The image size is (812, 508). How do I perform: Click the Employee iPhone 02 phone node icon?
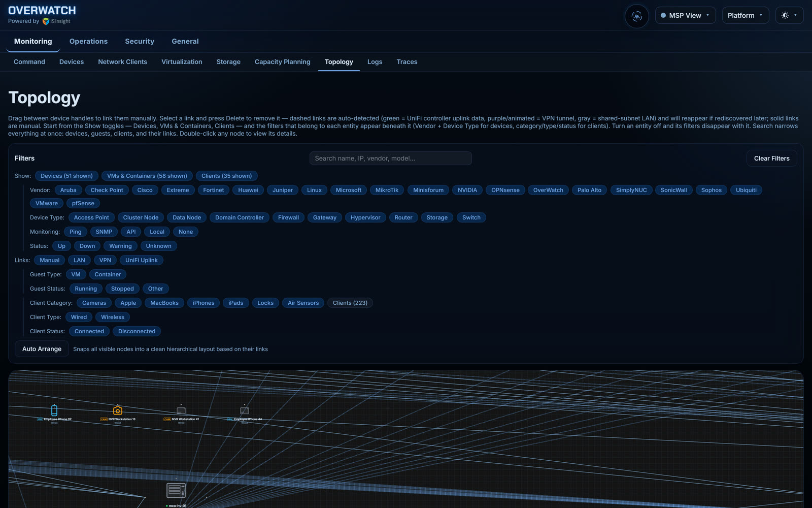(x=54, y=410)
